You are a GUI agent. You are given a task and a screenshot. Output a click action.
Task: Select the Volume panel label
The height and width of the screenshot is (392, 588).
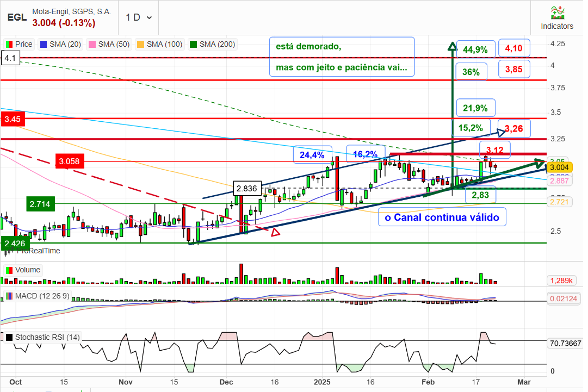27,270
